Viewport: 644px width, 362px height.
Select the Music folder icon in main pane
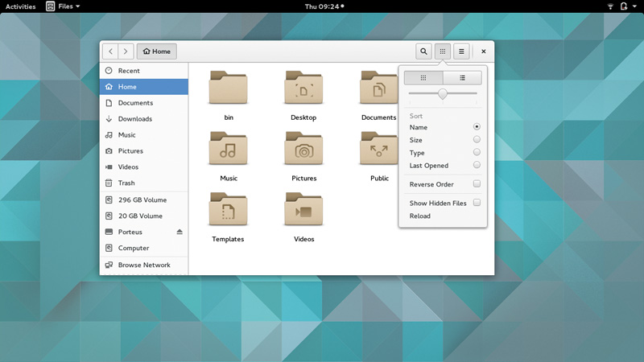click(228, 148)
